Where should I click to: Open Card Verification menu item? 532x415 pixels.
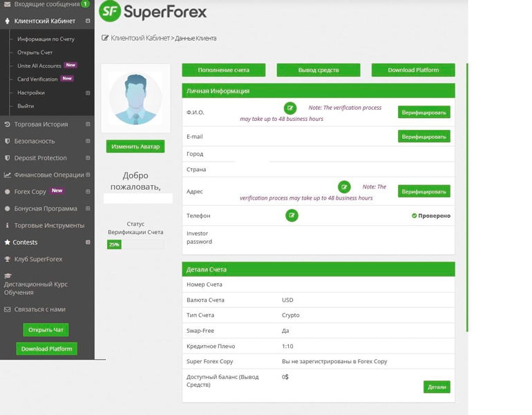(x=37, y=79)
